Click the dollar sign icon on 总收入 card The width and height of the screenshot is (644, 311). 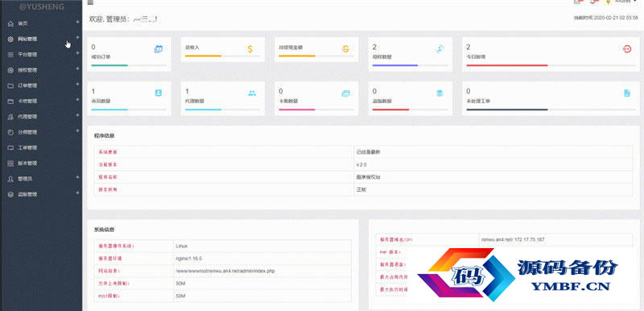click(x=250, y=49)
